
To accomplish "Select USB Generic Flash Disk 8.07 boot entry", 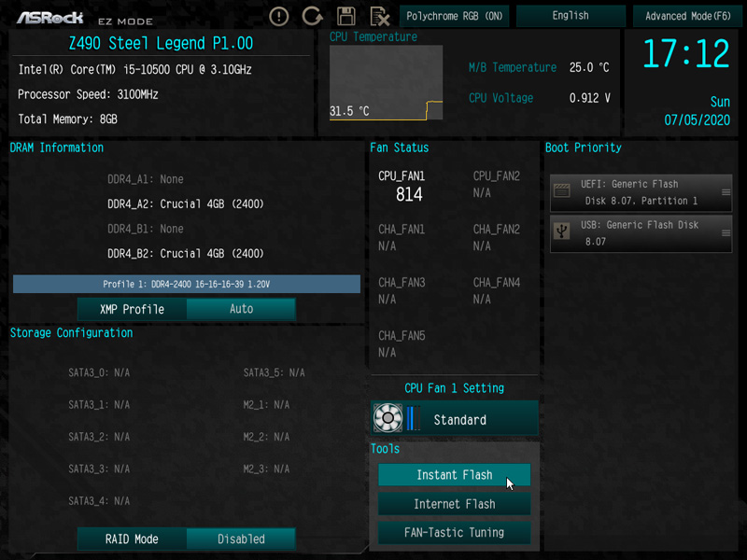I will [641, 233].
